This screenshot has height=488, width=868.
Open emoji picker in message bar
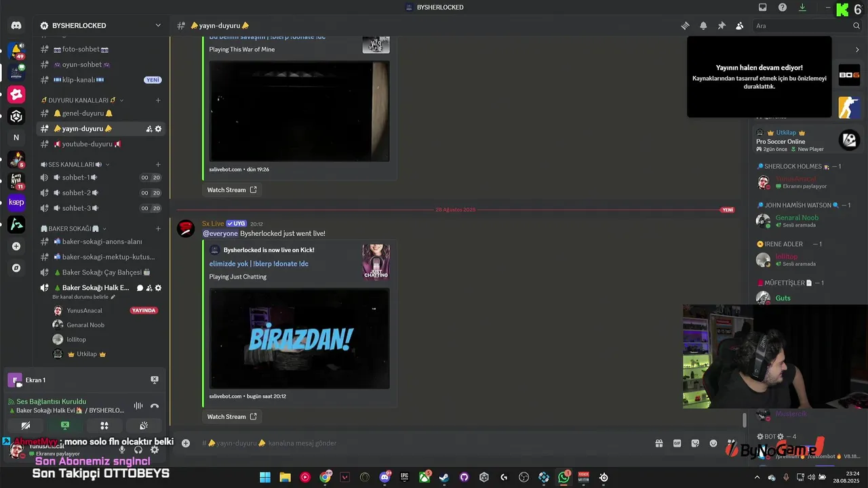click(x=713, y=443)
